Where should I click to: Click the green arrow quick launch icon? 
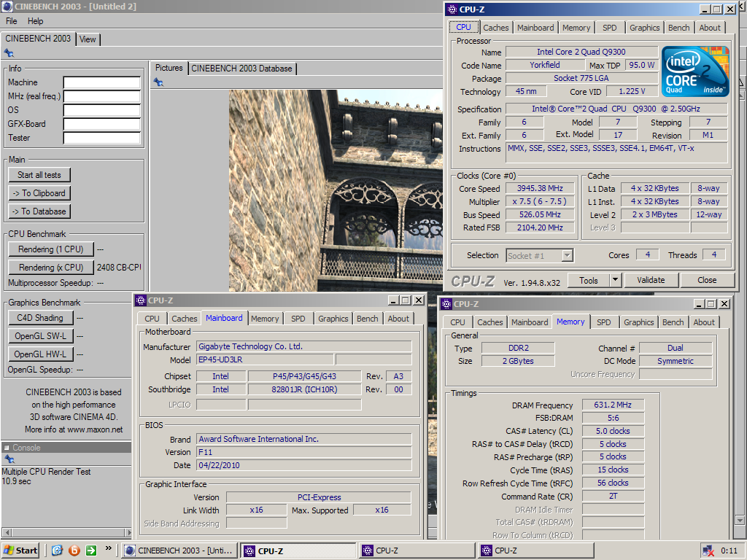point(91,551)
